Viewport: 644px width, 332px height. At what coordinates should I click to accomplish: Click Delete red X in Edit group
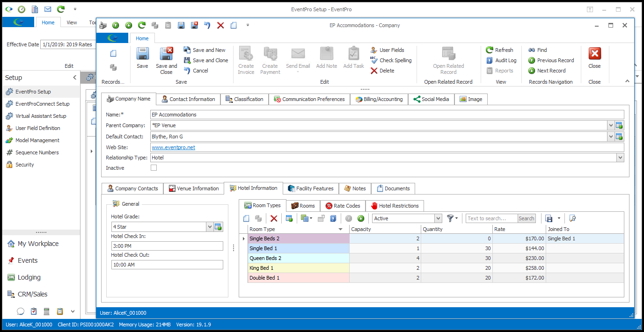click(374, 71)
